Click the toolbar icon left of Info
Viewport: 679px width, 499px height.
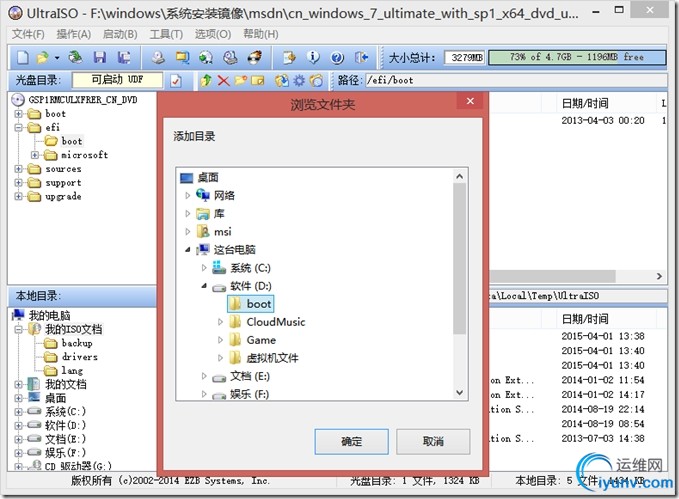289,57
